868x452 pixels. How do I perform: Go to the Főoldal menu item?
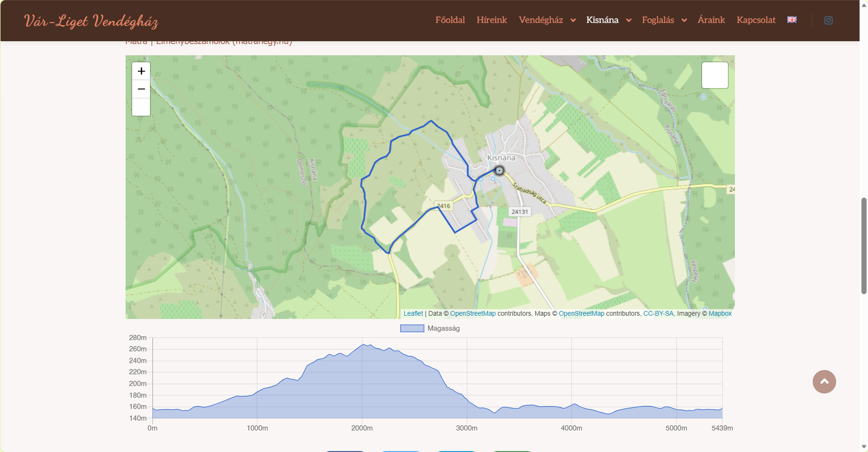pos(450,20)
